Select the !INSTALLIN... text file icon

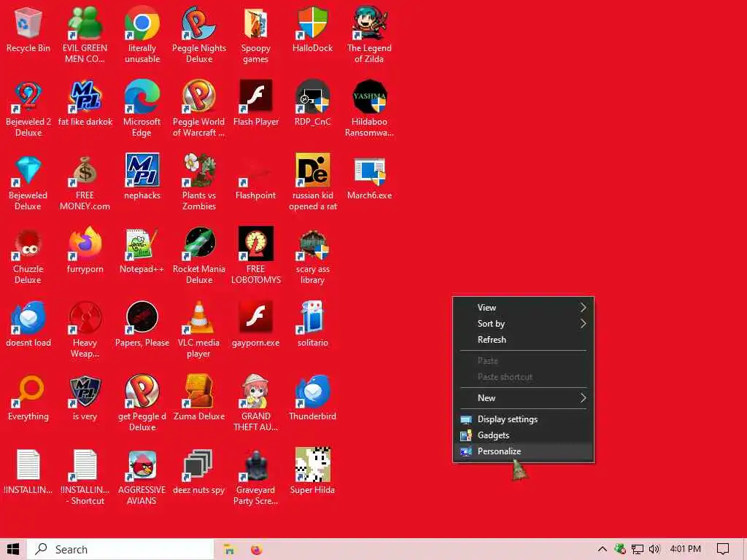tap(28, 464)
